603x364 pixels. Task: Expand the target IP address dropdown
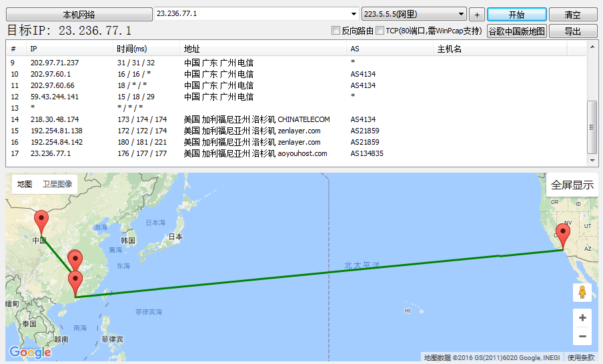(354, 14)
